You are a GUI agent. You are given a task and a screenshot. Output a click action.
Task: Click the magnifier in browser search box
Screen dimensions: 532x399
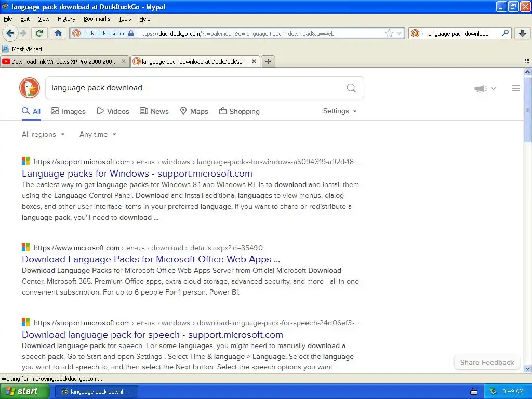[505, 33]
